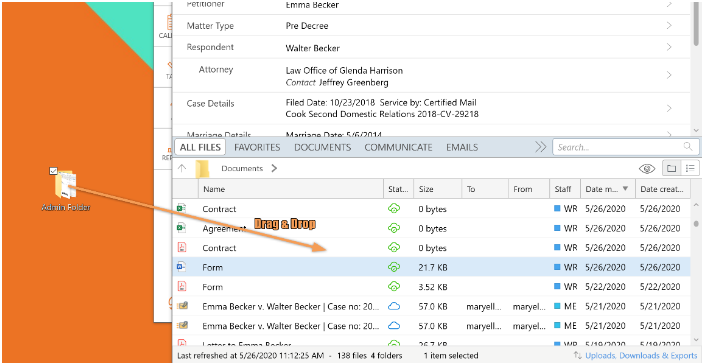The width and height of the screenshot is (709, 363).
Task: Expand the Respondent row chevron
Action: 669,47
